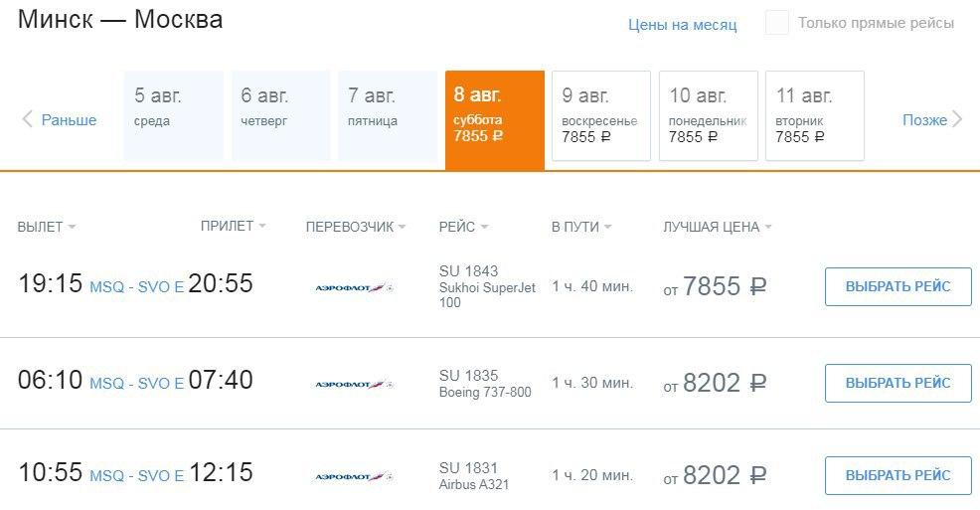Enable the direct flights only checkbox
Viewport: 980px width, 510px height.
tap(777, 23)
